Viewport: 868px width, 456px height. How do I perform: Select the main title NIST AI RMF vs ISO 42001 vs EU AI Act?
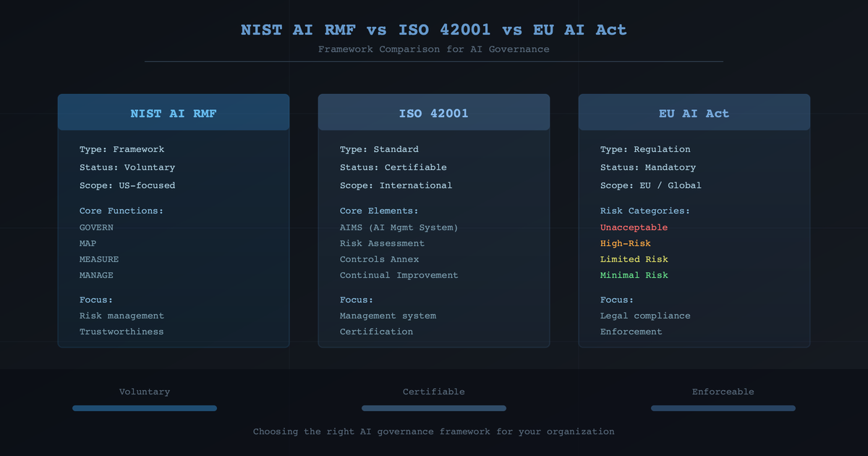click(x=434, y=30)
